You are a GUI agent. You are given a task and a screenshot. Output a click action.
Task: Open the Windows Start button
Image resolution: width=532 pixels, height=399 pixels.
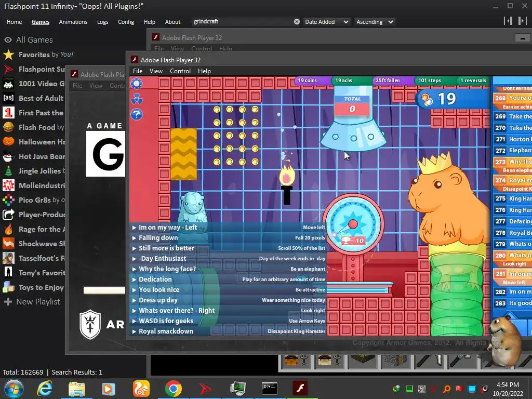click(x=14, y=389)
